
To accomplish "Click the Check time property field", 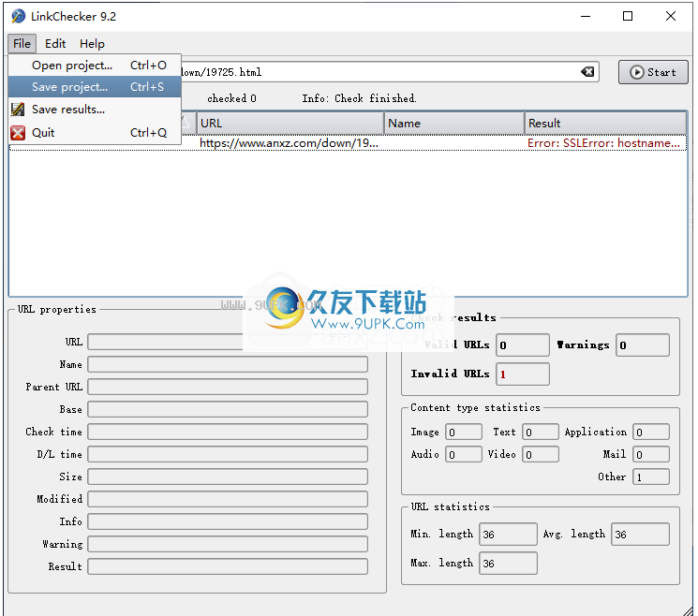I will tap(228, 432).
